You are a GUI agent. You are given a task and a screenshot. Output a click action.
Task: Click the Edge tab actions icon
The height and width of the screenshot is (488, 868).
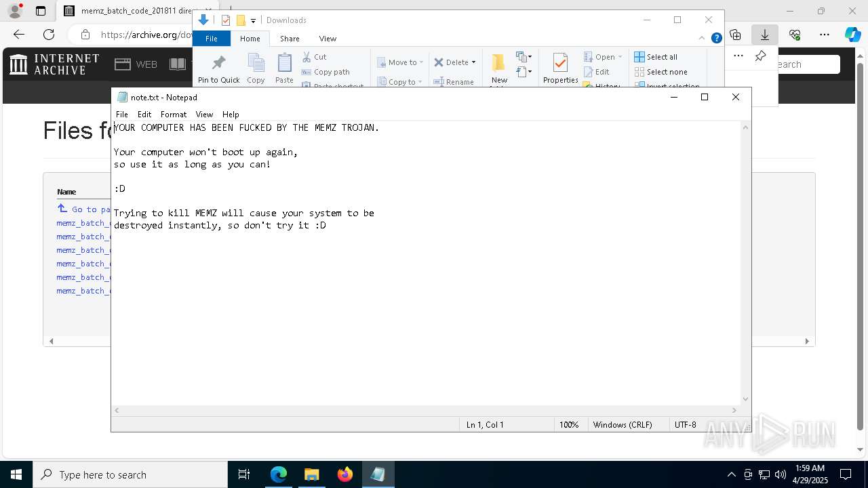41,11
